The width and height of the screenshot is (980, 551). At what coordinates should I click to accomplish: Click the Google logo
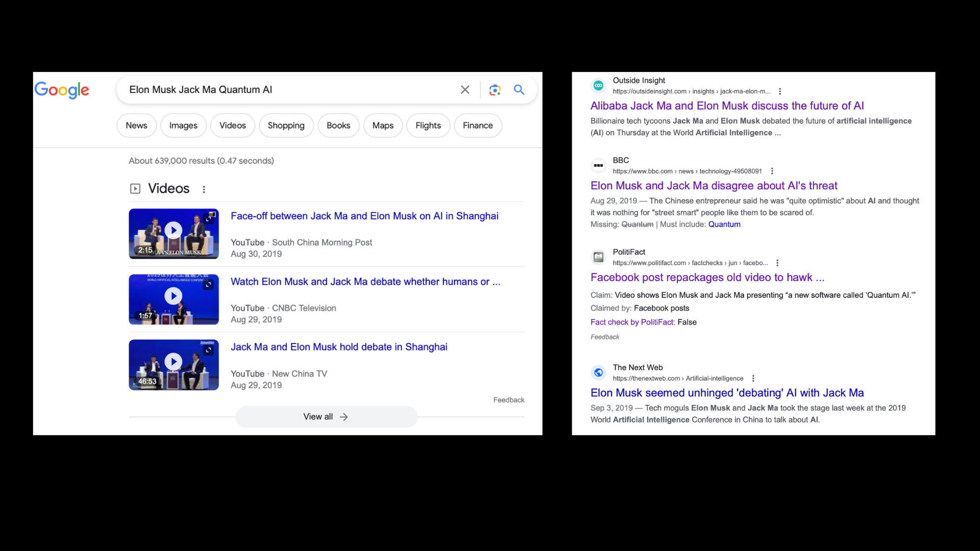point(62,90)
